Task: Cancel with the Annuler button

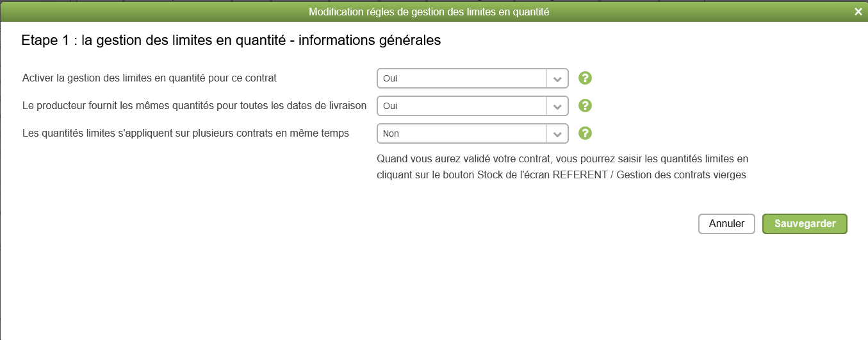Action: pyautogui.click(x=726, y=224)
